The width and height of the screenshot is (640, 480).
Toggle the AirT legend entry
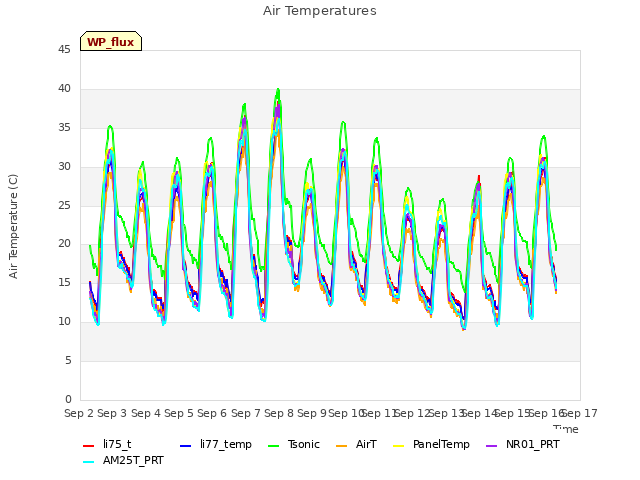356,444
